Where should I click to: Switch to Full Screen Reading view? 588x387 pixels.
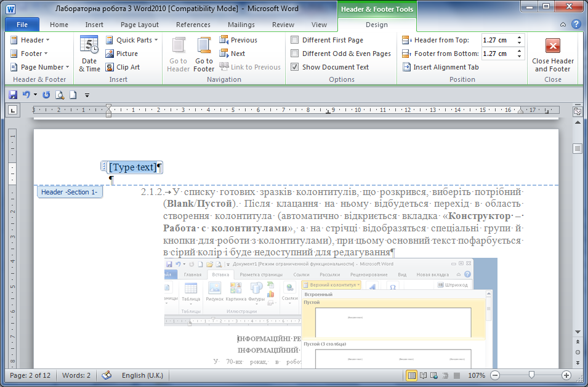(424, 375)
